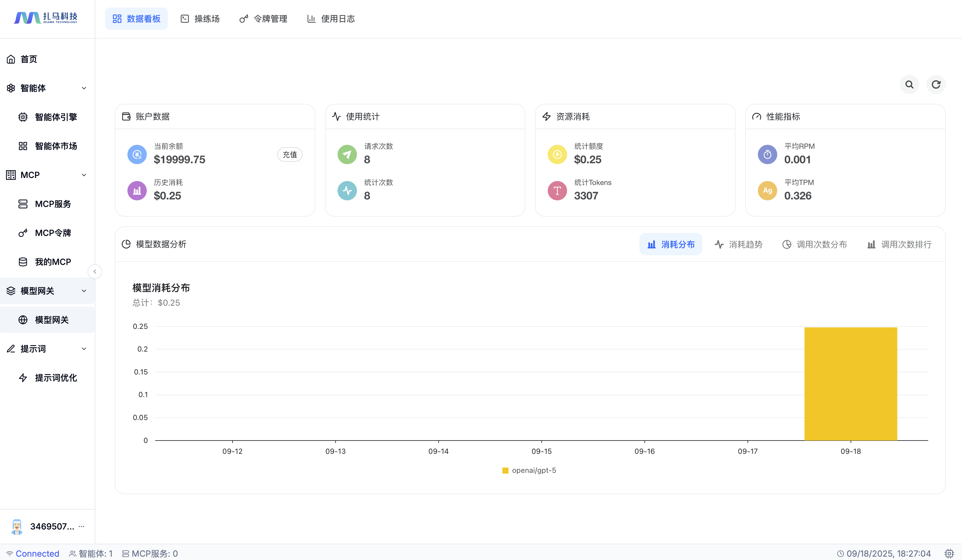
Task: Click the search magnifier icon
Action: point(909,84)
